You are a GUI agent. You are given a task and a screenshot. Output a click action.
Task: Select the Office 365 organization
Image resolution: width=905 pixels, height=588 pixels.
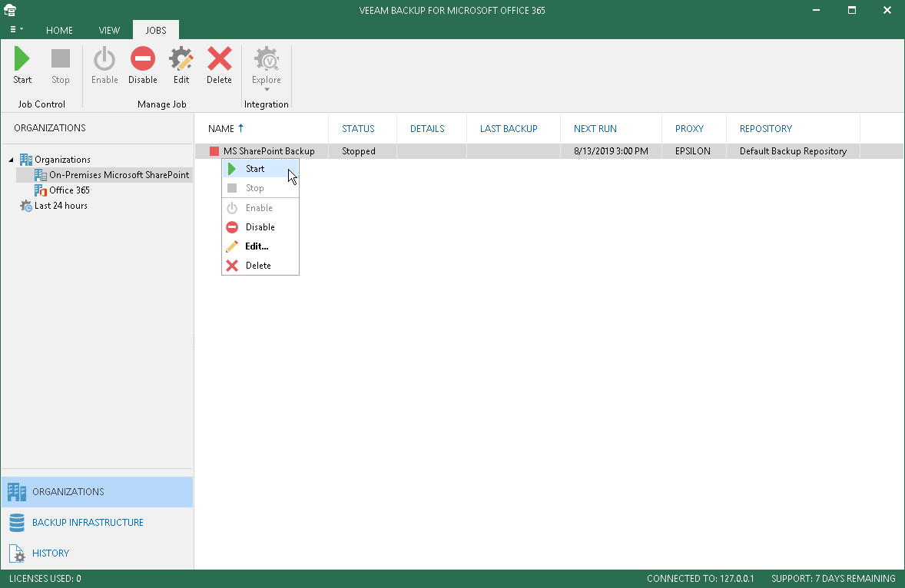click(x=69, y=190)
